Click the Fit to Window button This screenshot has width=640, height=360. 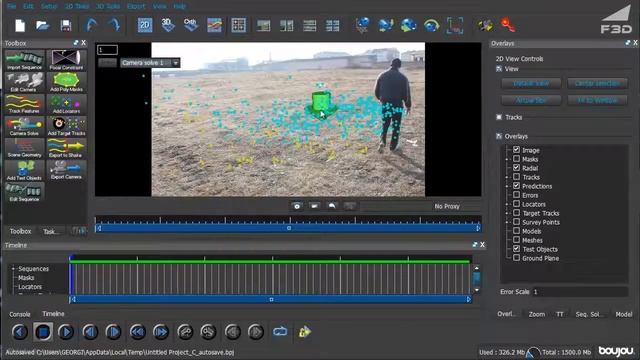click(x=597, y=100)
